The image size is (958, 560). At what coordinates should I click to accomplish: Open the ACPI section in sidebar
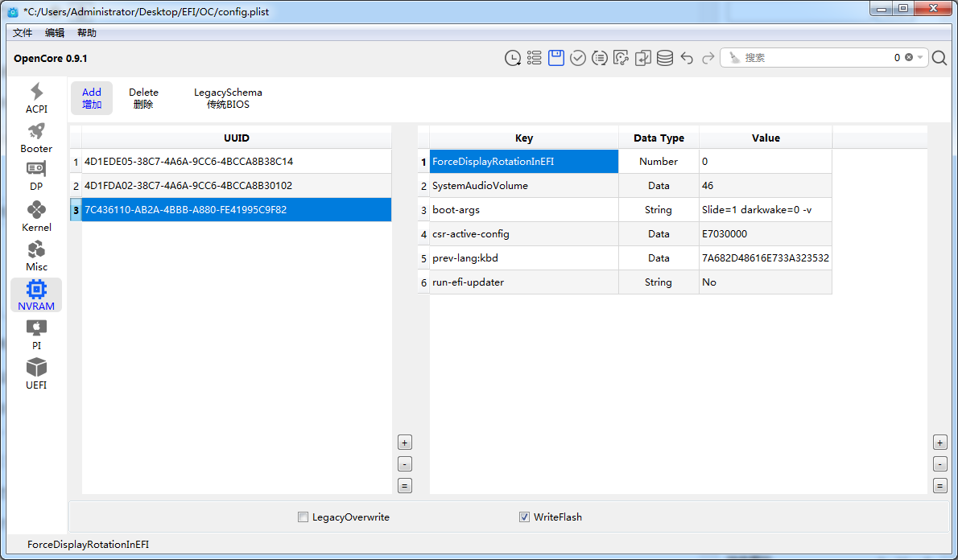pyautogui.click(x=36, y=98)
